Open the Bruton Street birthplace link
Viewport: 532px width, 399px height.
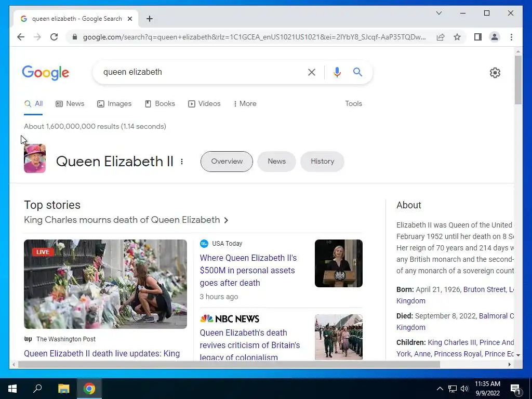pos(484,289)
